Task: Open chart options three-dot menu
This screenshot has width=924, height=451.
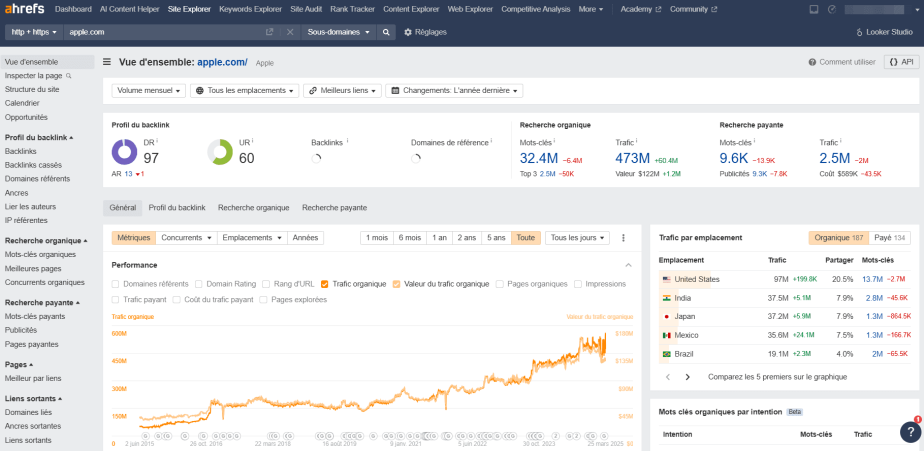Action: [x=623, y=238]
